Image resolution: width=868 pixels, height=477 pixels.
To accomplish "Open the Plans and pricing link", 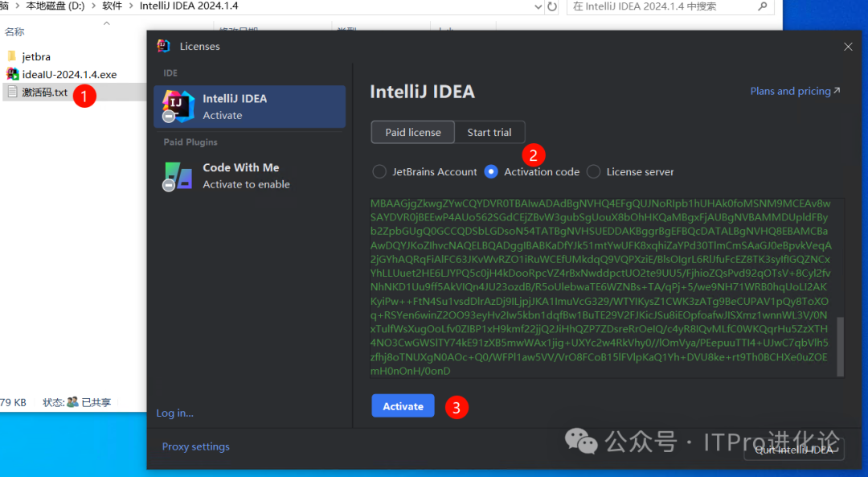I will pyautogui.click(x=795, y=91).
